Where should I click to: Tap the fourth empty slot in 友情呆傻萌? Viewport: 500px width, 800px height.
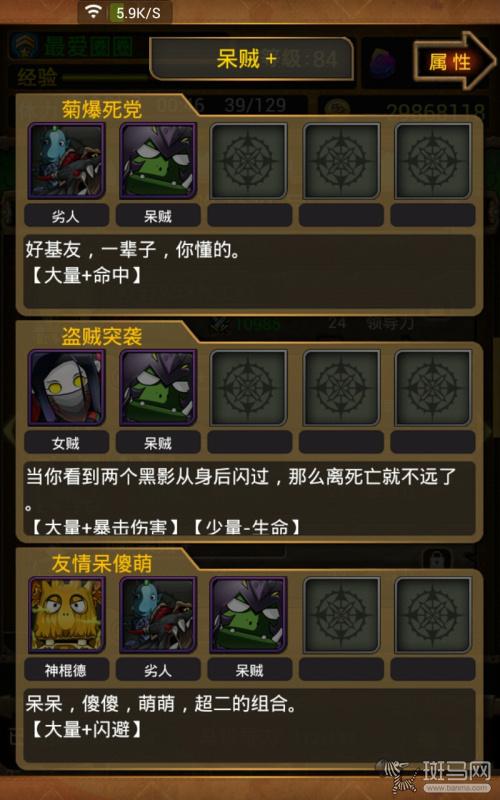coord(341,615)
